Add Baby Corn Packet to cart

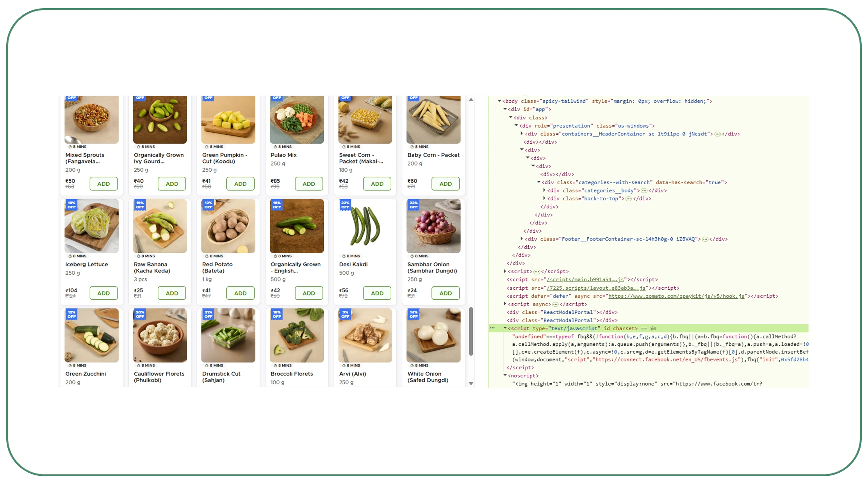click(x=446, y=184)
